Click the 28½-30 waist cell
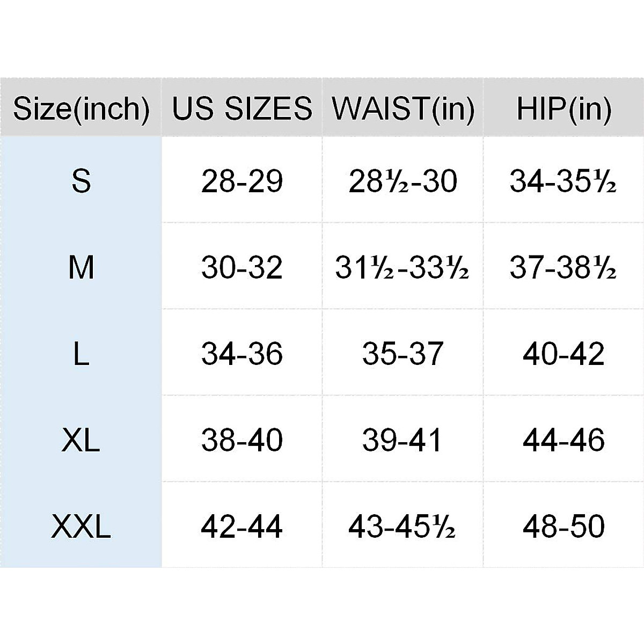The height and width of the screenshot is (644, 644). (x=403, y=181)
